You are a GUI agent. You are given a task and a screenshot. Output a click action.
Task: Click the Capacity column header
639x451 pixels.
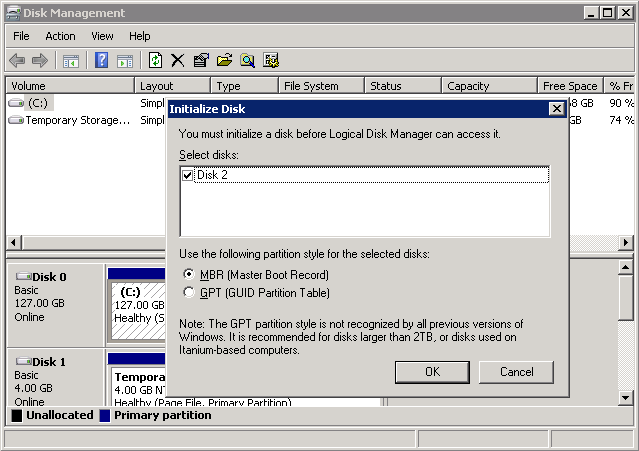pyautogui.click(x=488, y=86)
